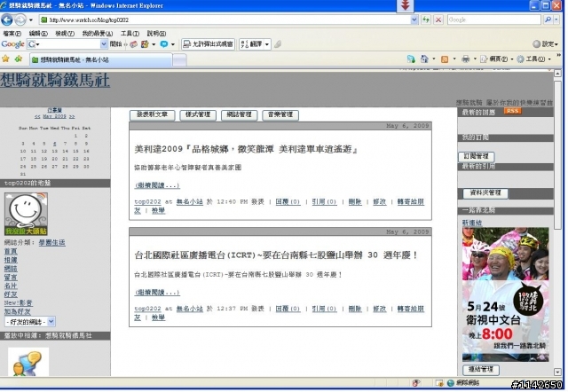
Task: Click the Google toolbar logo
Action: click(x=12, y=44)
